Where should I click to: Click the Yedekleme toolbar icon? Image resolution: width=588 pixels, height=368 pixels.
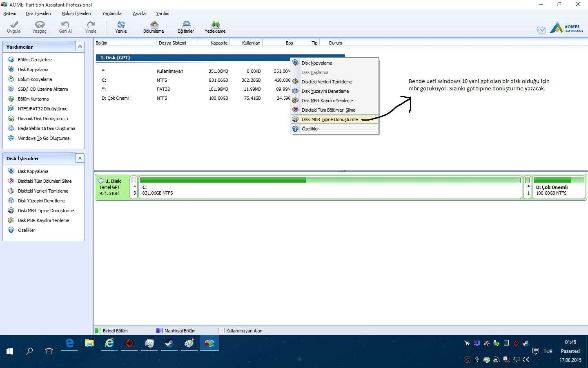coord(215,25)
